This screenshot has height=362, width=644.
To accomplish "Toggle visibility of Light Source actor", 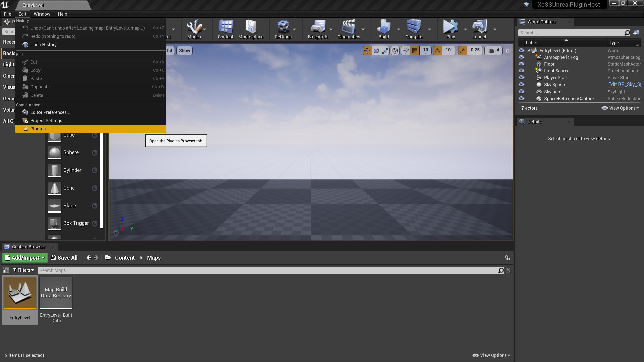I will coord(521,71).
